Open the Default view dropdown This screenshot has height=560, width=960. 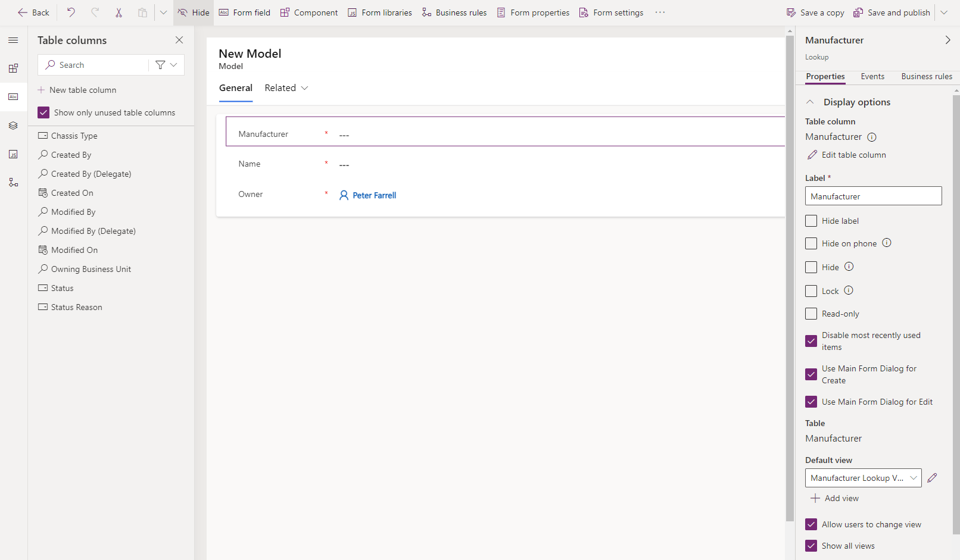point(914,477)
